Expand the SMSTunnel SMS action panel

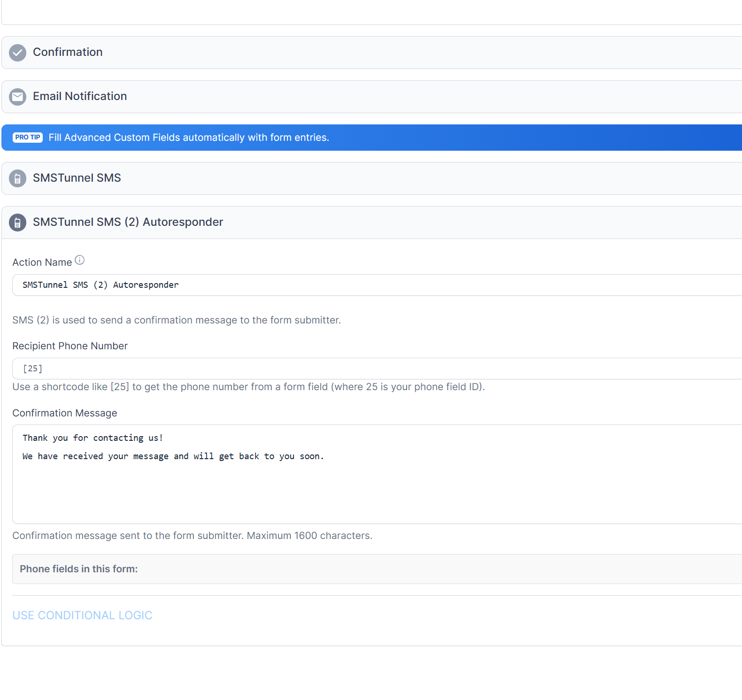[371, 178]
